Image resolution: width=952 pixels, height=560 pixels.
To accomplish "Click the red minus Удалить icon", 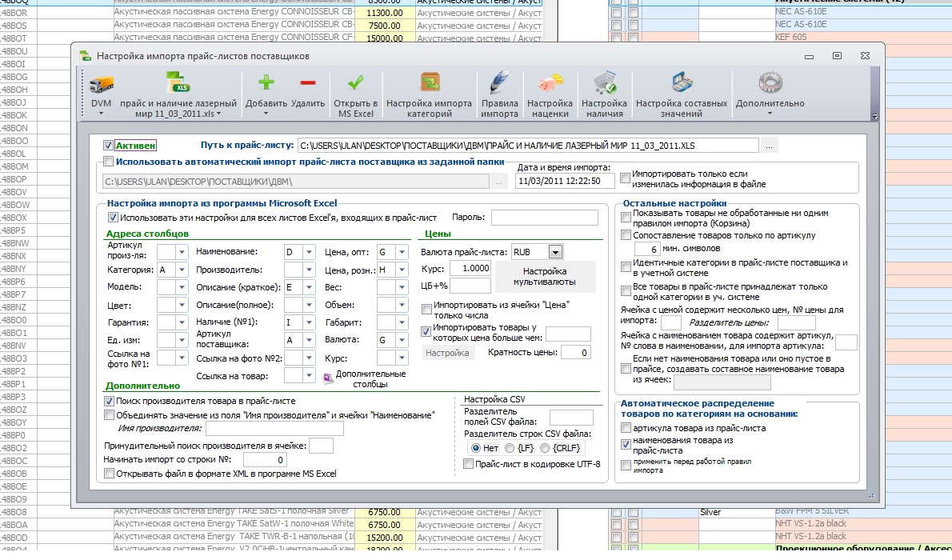I will click(x=308, y=83).
